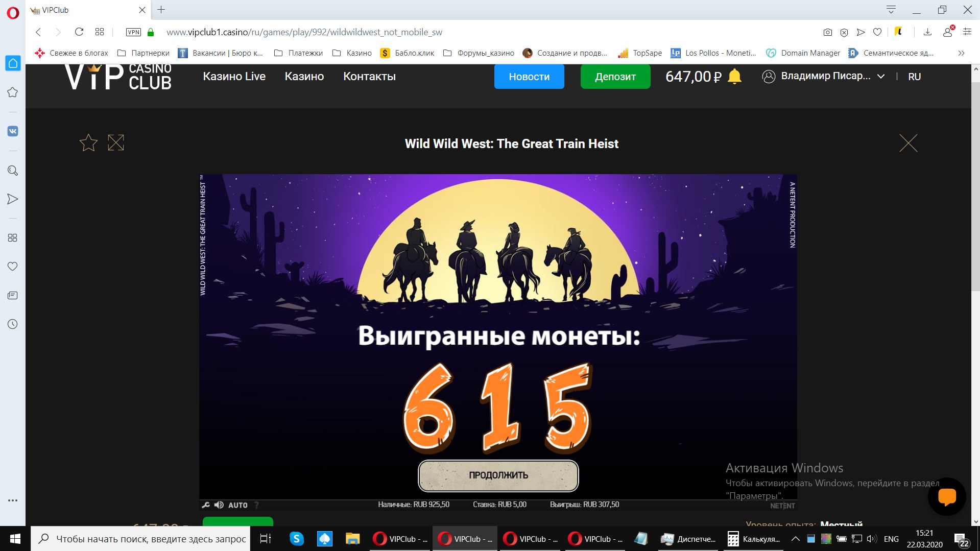Open Opera Easy Setup sliders icon

(967, 32)
